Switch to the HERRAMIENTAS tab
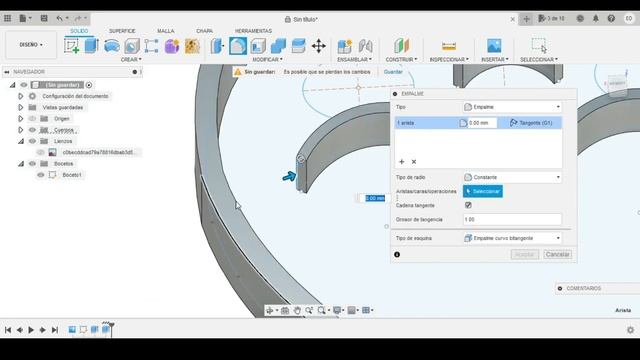640x360 pixels. pyautogui.click(x=253, y=31)
